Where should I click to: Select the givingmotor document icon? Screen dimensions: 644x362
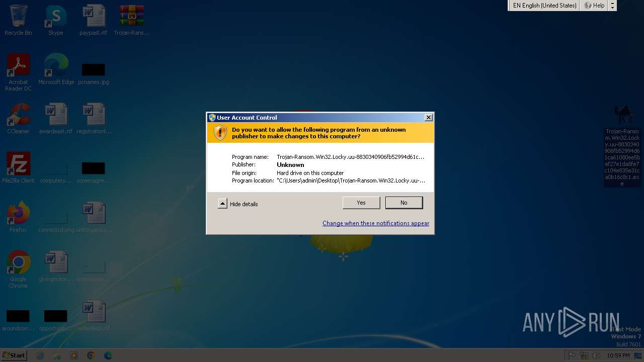[x=56, y=266]
